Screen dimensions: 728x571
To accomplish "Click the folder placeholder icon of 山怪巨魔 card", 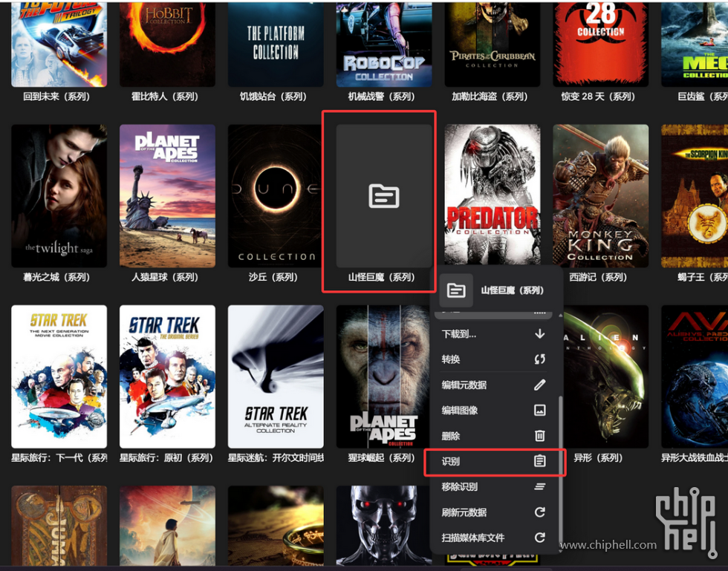I will tap(384, 196).
